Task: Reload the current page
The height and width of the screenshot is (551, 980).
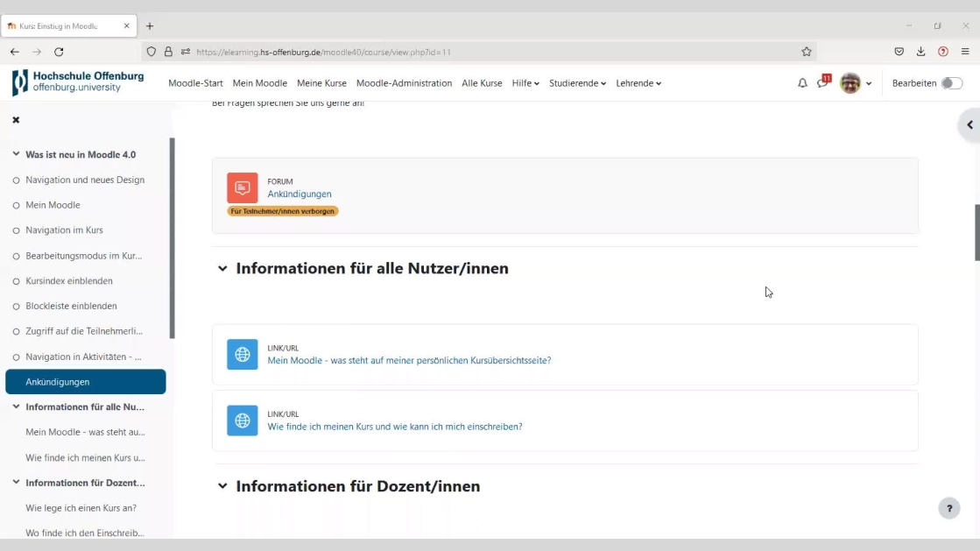Action: (59, 52)
